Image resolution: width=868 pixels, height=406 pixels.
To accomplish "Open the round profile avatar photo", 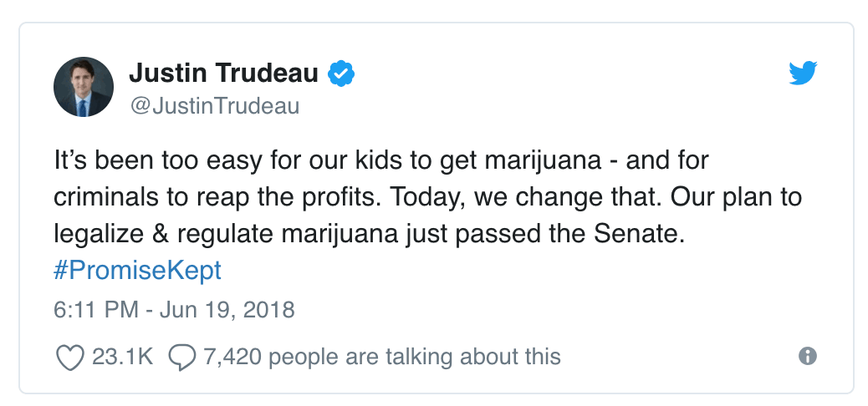I will (84, 87).
